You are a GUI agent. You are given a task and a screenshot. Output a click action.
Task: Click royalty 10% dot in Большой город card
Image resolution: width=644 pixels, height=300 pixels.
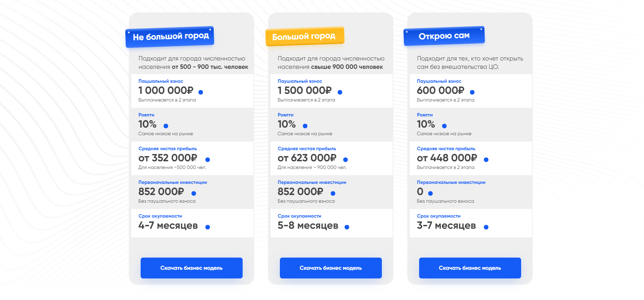(305, 126)
